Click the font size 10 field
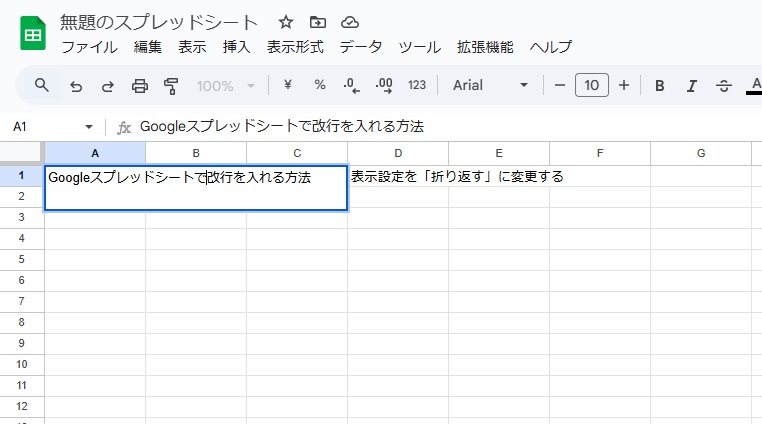The width and height of the screenshot is (762, 424). coord(591,85)
